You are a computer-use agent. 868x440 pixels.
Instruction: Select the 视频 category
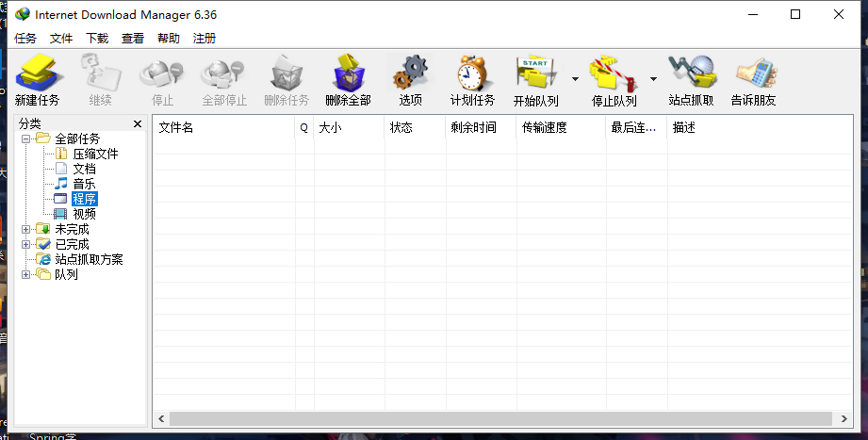click(84, 214)
